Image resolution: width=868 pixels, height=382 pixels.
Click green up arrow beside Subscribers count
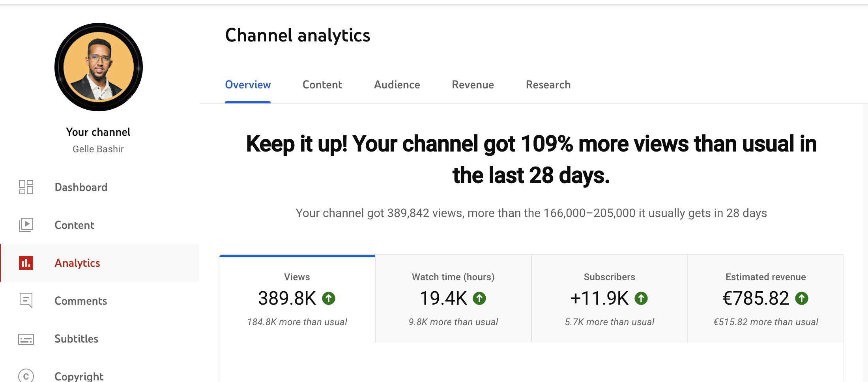pyautogui.click(x=641, y=298)
